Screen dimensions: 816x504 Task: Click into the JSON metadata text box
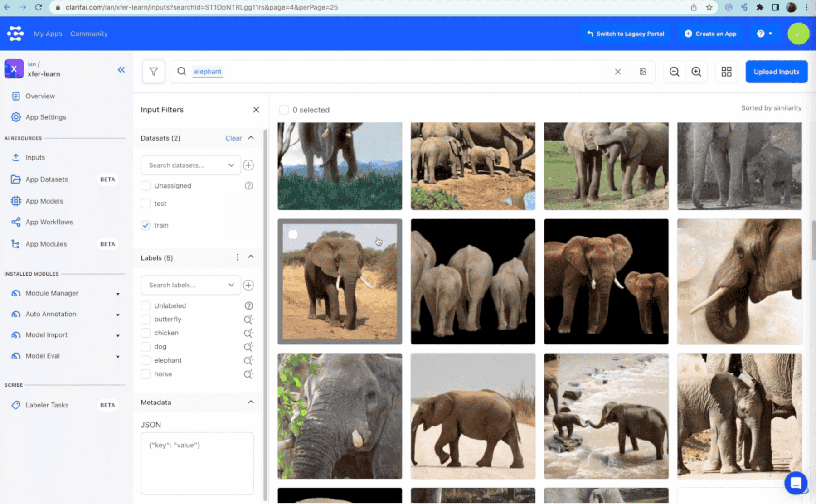pyautogui.click(x=197, y=462)
